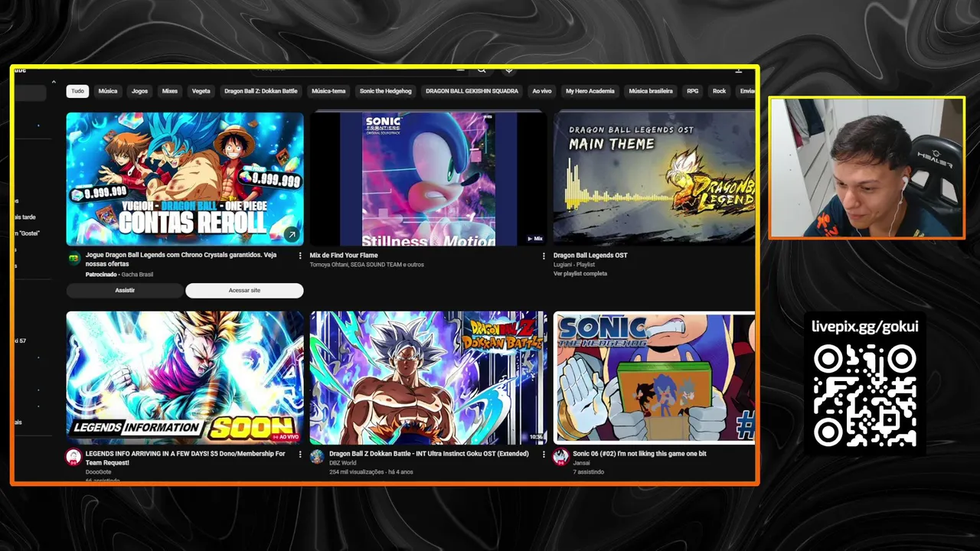Select the Tudo filter chip
The height and width of the screenshot is (551, 980).
point(77,91)
